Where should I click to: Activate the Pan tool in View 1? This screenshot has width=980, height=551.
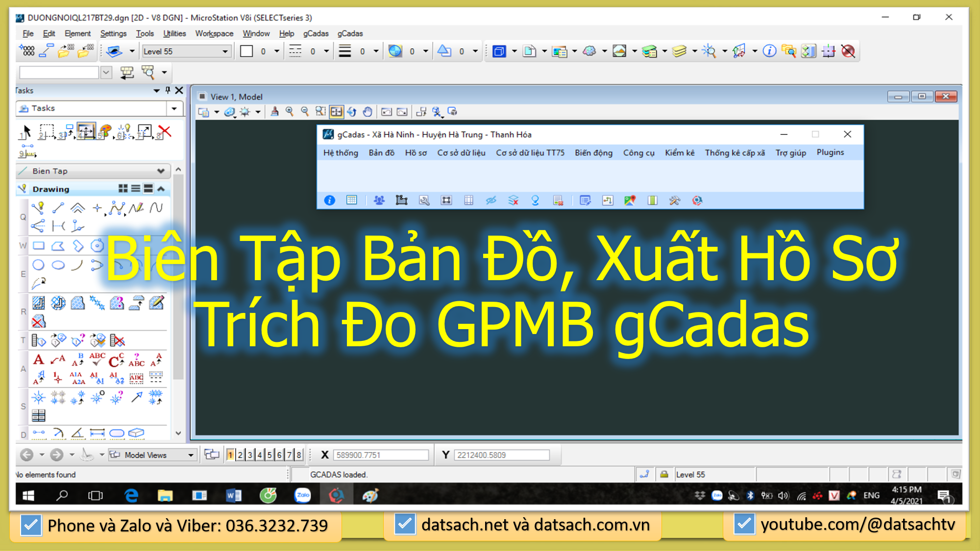point(367,112)
